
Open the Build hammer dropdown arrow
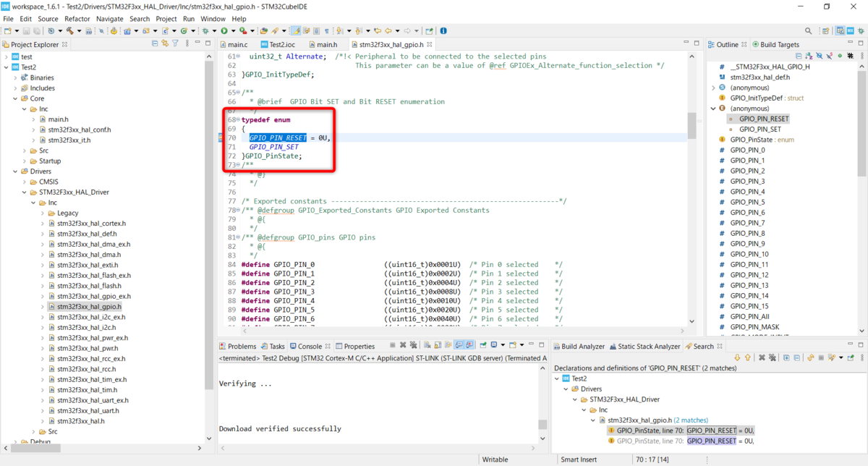click(79, 31)
